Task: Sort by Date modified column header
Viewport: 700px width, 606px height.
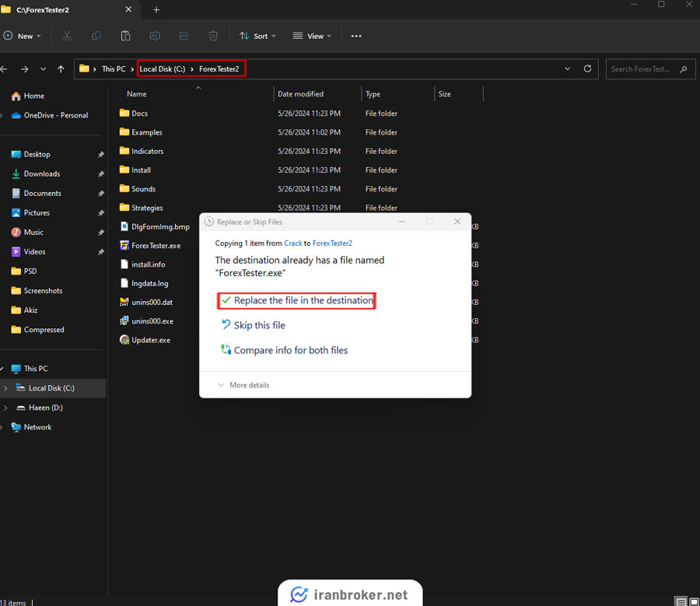Action: [300, 94]
